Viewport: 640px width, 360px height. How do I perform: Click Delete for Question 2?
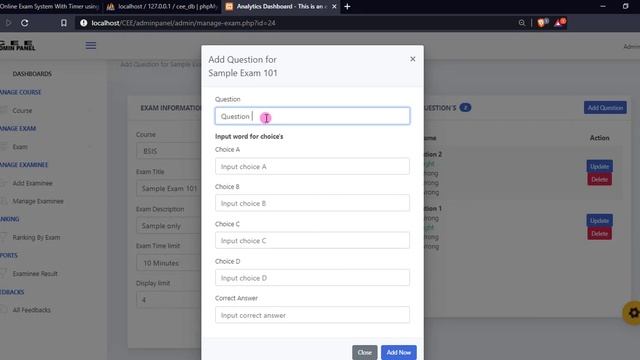coord(599,180)
